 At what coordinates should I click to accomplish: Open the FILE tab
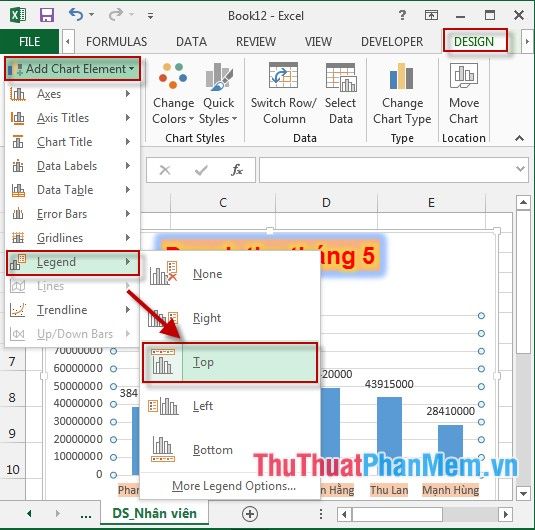[29, 42]
